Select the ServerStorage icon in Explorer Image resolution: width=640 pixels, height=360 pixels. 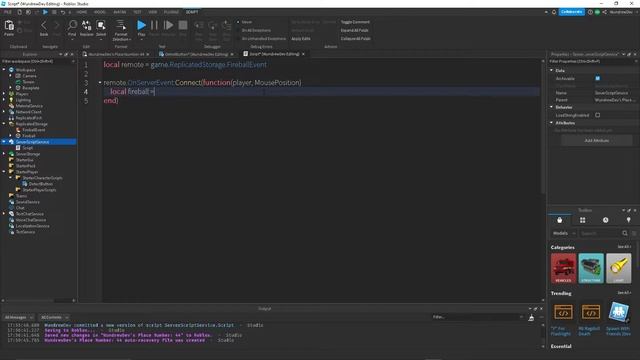coord(11,154)
